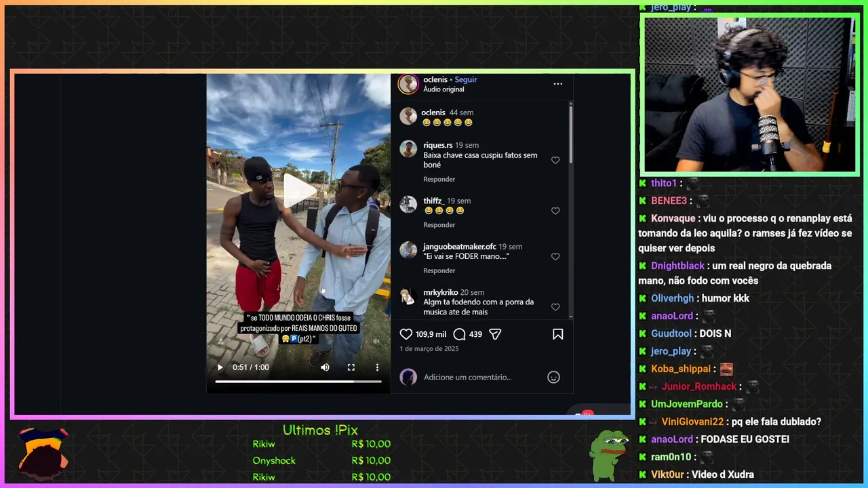
Task: Click Guudtool username in chat
Action: point(671,333)
